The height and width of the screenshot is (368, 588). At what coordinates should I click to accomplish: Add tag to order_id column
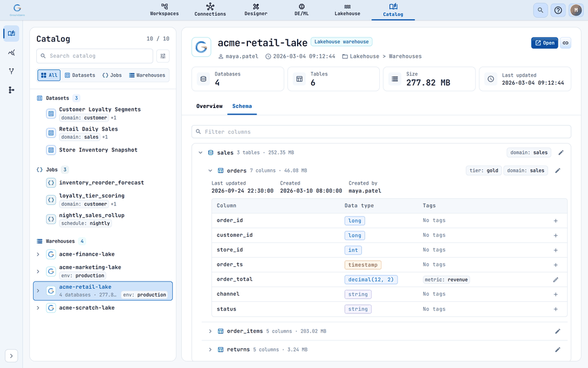pos(556,221)
